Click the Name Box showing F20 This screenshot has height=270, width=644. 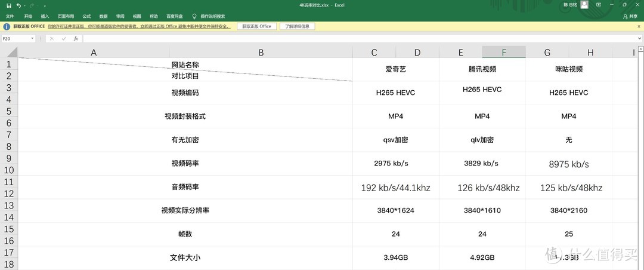coord(15,38)
